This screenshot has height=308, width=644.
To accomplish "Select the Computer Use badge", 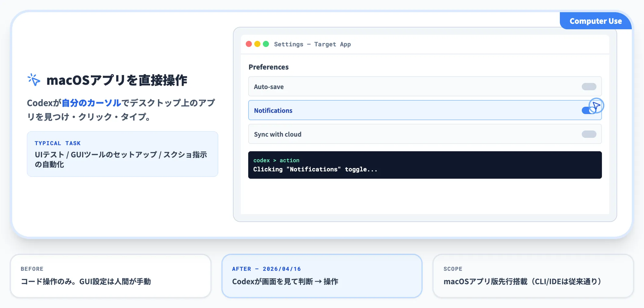I will (595, 21).
